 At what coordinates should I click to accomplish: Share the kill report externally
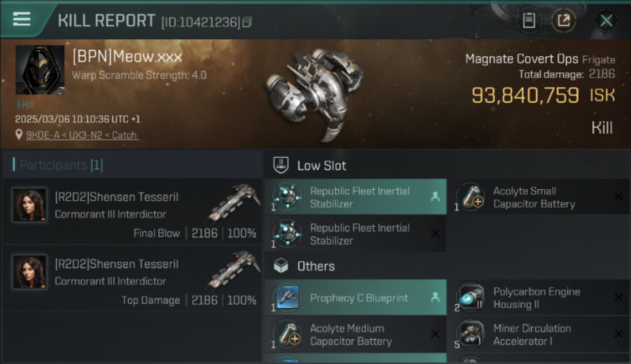point(563,20)
